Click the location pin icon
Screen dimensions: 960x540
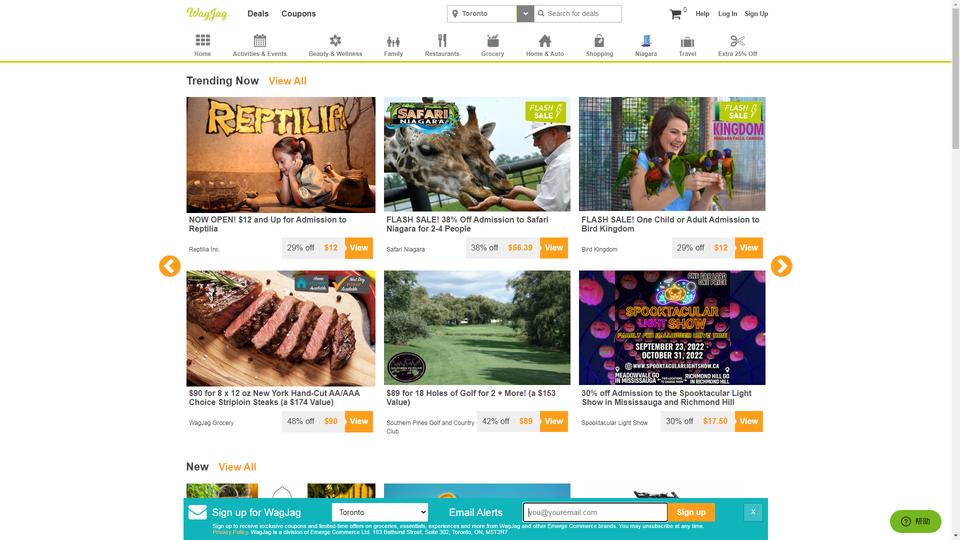[x=455, y=13]
